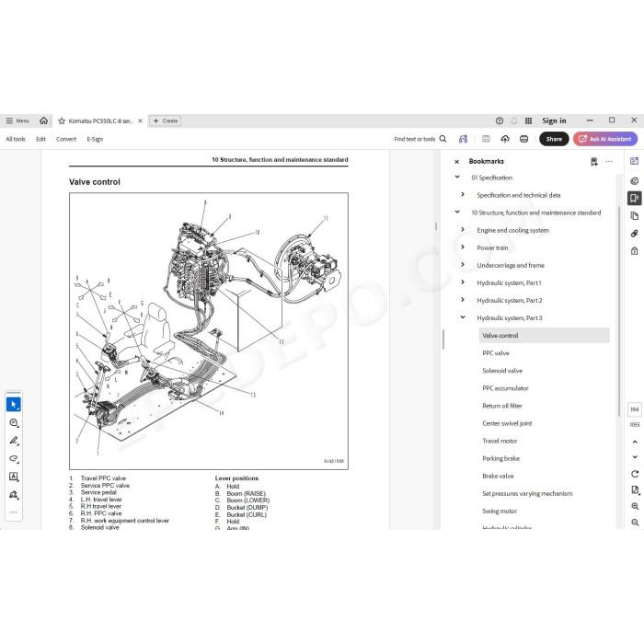This screenshot has width=644, height=644.
Task: Open the Parking brake bookmark
Action: (x=501, y=459)
